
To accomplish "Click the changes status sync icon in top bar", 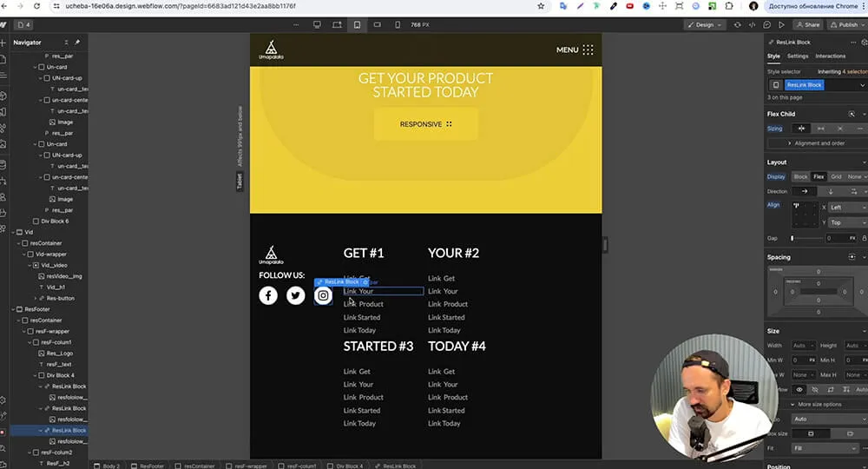I will click(x=737, y=25).
